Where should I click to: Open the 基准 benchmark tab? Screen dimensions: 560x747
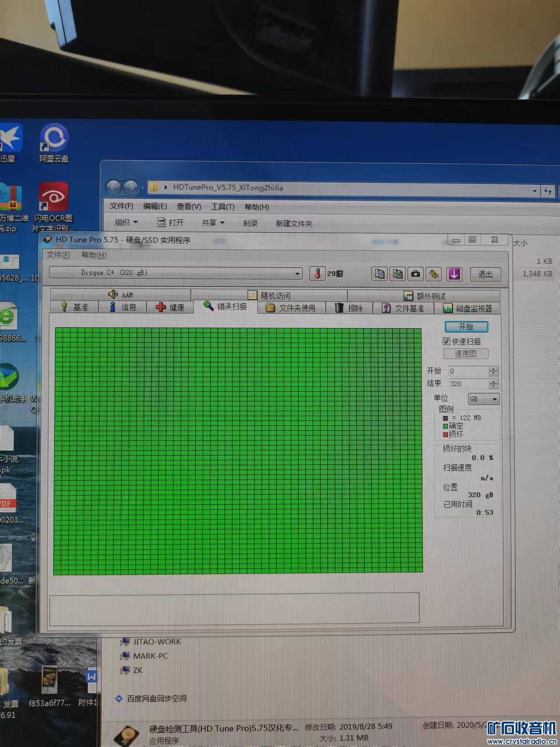[74, 307]
